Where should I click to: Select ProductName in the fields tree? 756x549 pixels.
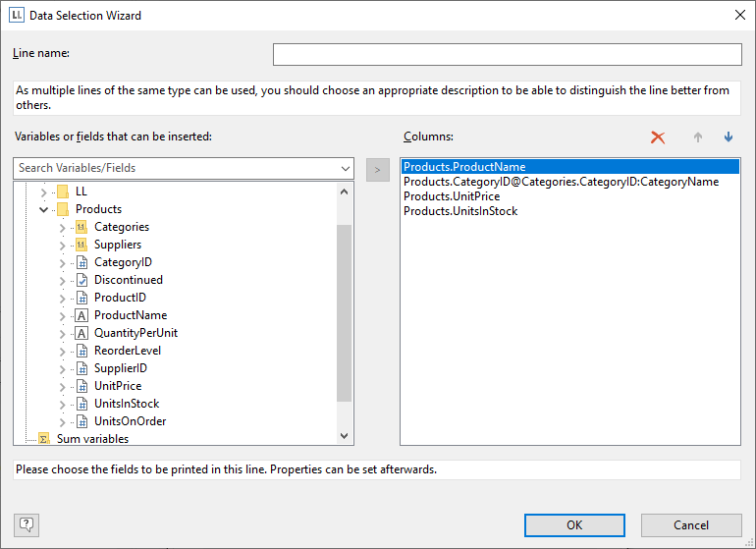[130, 315]
